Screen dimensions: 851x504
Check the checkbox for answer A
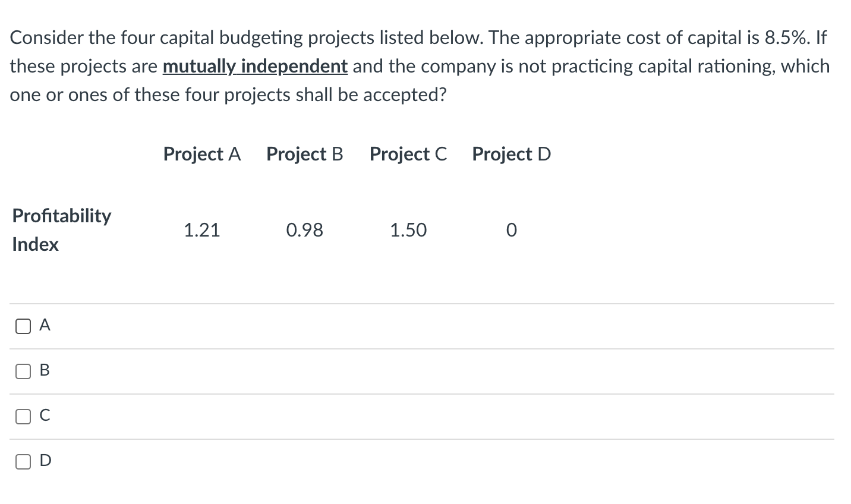[23, 325]
